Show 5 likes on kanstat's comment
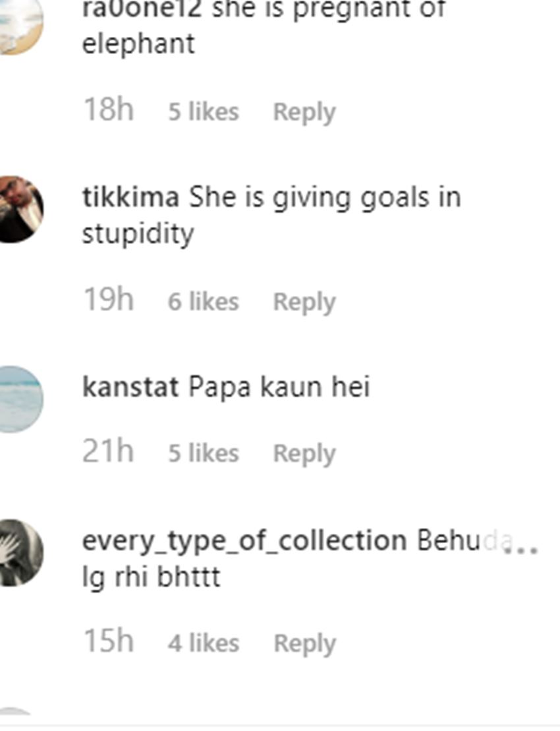Screen dimensions: 560x731 tap(203, 453)
